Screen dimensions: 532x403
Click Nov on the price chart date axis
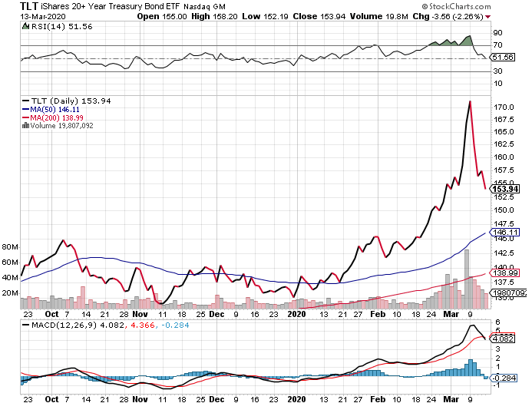(140, 314)
